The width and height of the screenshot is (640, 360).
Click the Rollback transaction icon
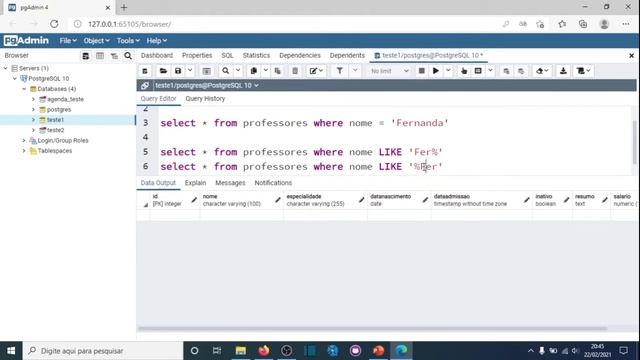(x=521, y=71)
